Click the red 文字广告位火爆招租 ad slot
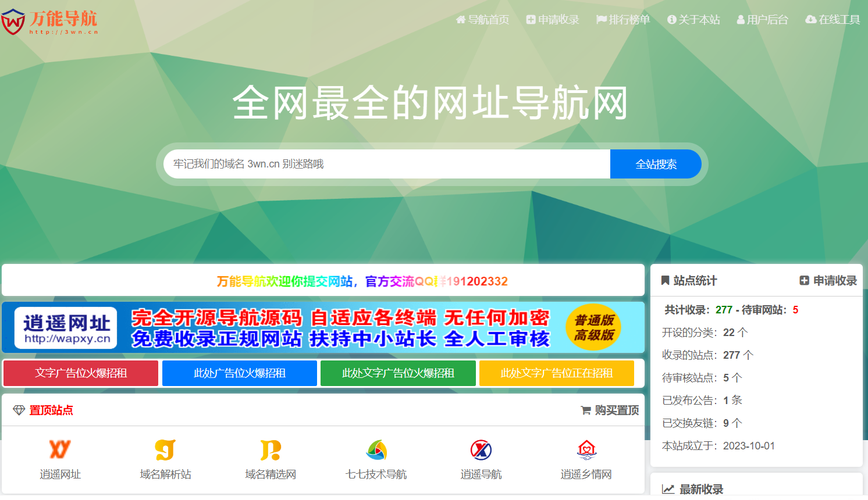This screenshot has width=868, height=500. click(80, 373)
